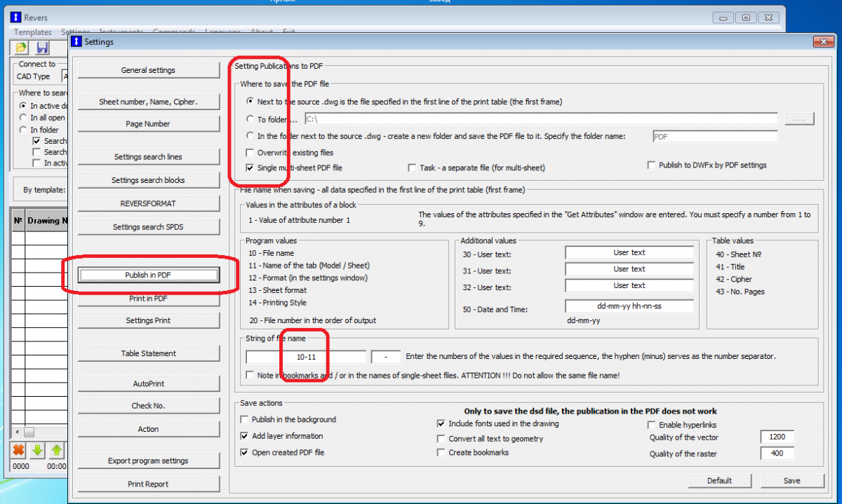Click the open folder icon in Revers toolbar

click(21, 47)
